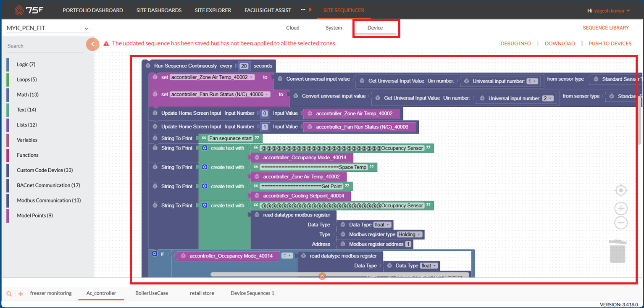Click the 20 seconds interval field
The height and width of the screenshot is (308, 644).
[x=244, y=66]
